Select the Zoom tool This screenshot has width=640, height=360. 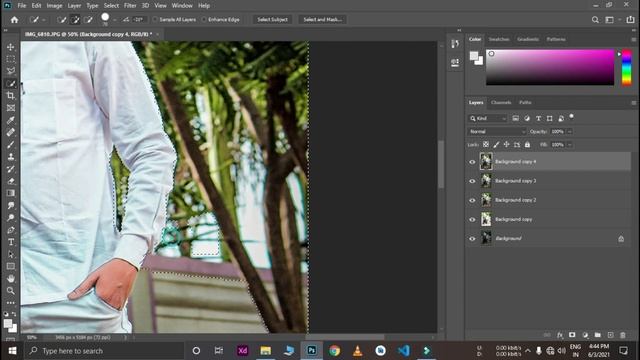pyautogui.click(x=11, y=291)
